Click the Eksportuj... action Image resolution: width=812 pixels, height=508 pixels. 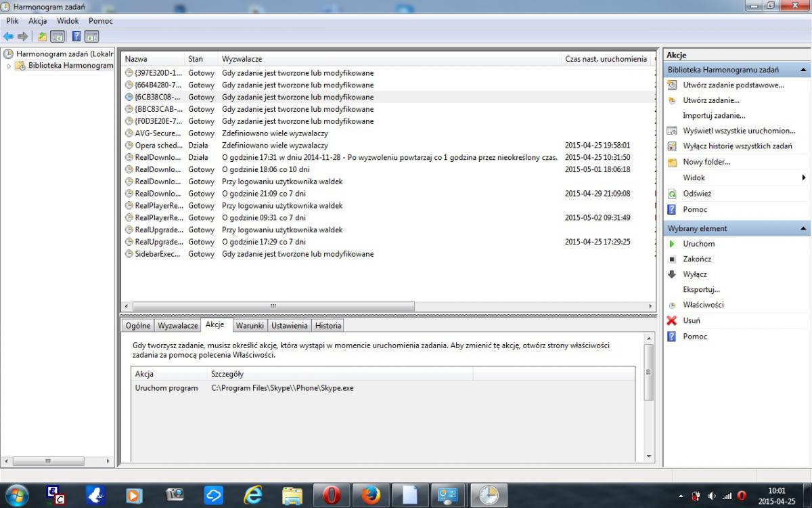(701, 289)
